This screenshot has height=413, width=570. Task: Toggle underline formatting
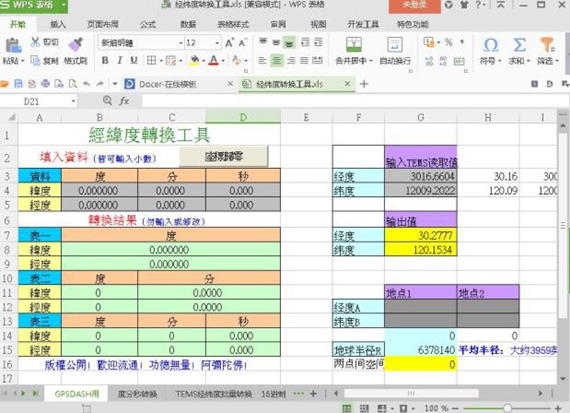(x=134, y=60)
